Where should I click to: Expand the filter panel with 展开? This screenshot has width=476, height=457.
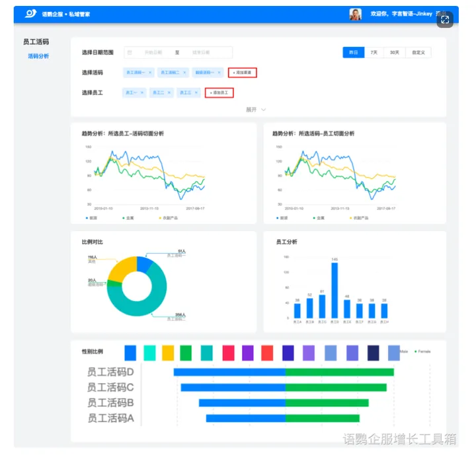click(x=255, y=110)
